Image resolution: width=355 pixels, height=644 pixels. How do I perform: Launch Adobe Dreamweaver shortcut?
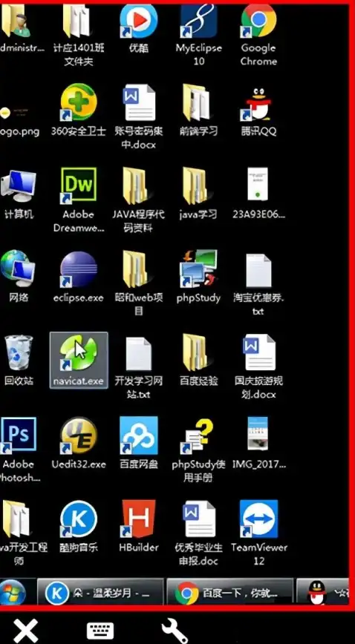click(x=79, y=185)
